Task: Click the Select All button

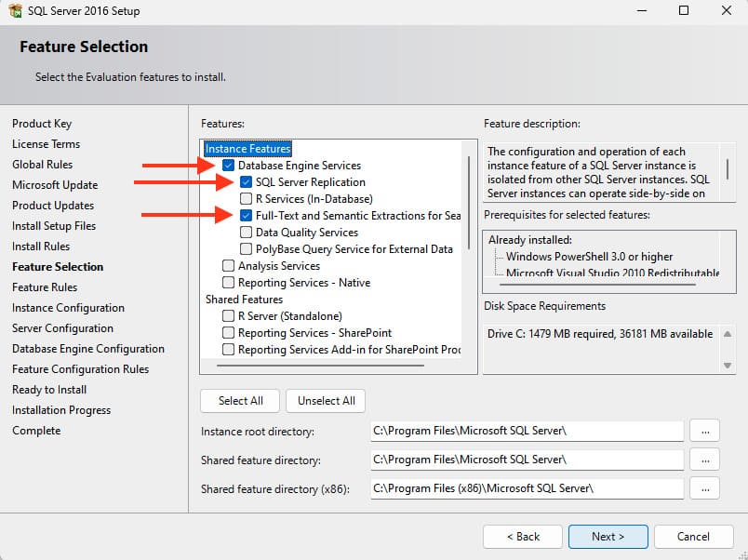Action: [x=240, y=401]
